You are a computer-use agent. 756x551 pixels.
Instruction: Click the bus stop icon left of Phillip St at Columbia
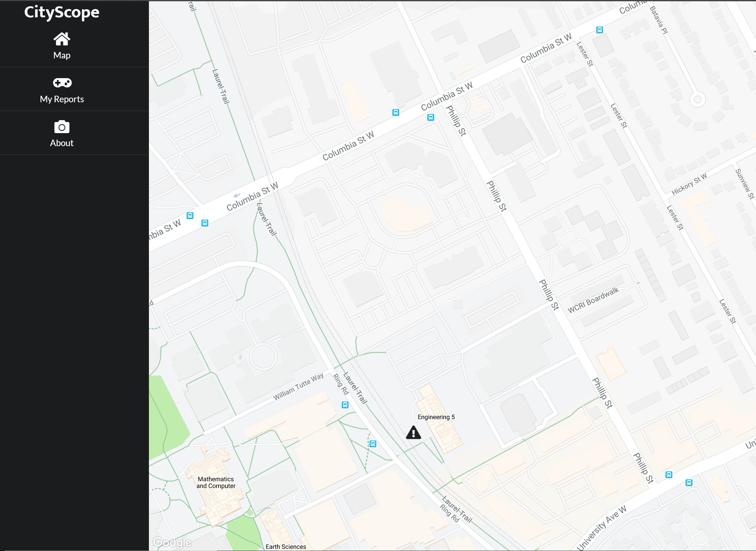[431, 117]
